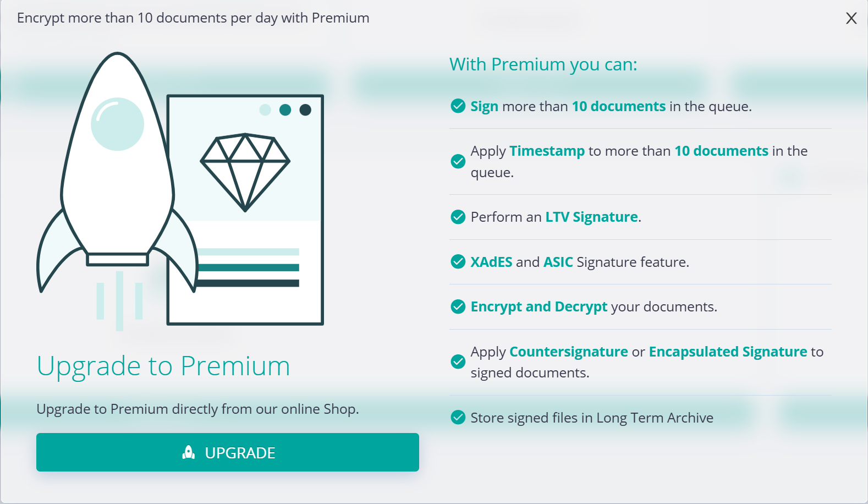Click the checkmark icon beside Timestamp feature

coord(458,161)
